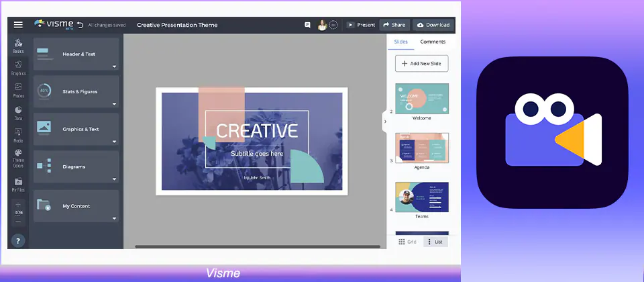
Task: Click the Download button
Action: click(x=433, y=25)
